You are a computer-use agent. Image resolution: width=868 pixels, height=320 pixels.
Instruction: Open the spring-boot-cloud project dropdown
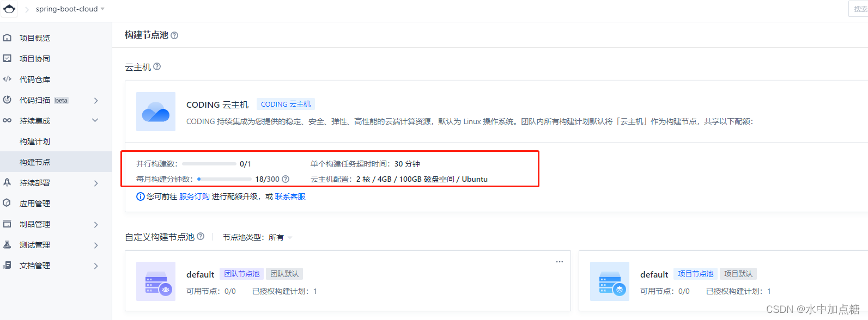[70, 9]
